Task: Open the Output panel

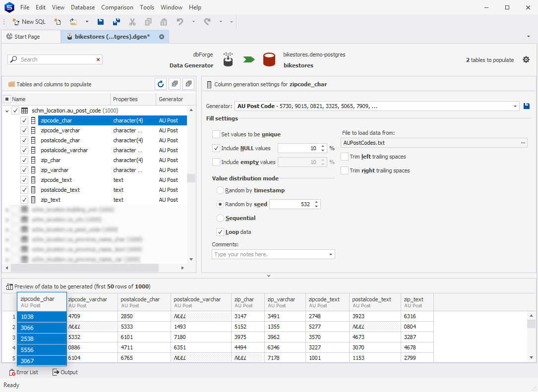Action: 65,372
